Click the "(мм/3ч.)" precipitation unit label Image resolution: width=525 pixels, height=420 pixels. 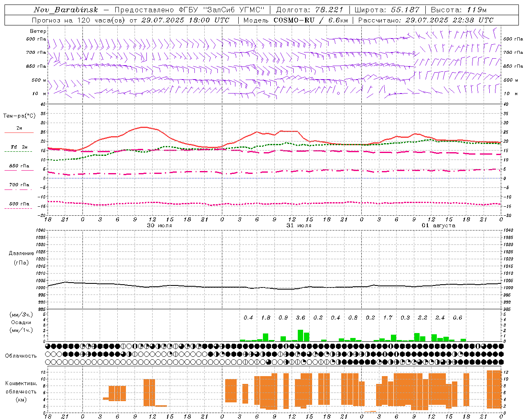point(21,315)
